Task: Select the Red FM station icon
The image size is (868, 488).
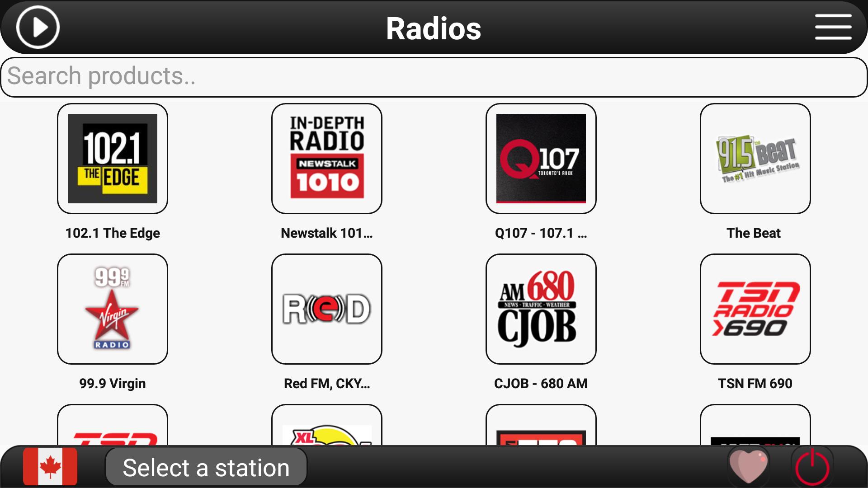Action: click(x=327, y=309)
